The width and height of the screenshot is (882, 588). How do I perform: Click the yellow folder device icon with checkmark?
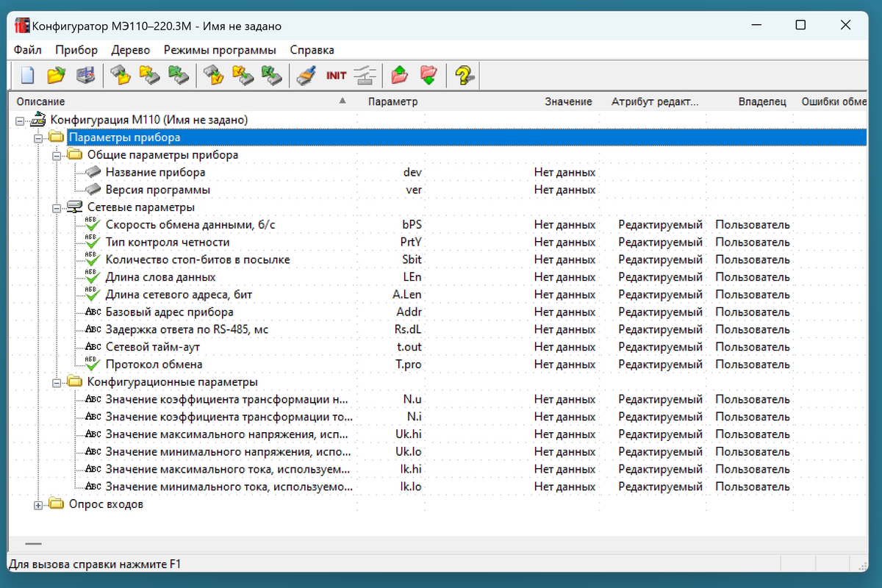tap(243, 75)
